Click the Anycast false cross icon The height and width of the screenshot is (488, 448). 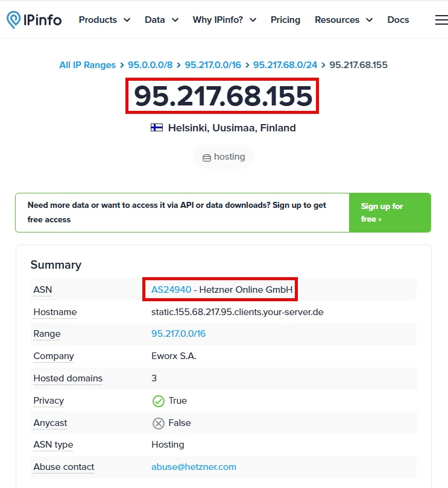tap(158, 424)
